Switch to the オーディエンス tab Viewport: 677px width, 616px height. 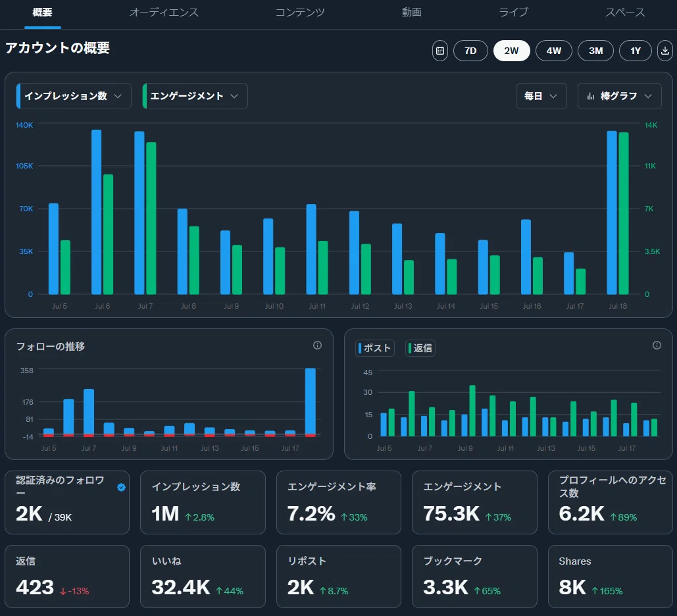pyautogui.click(x=164, y=12)
